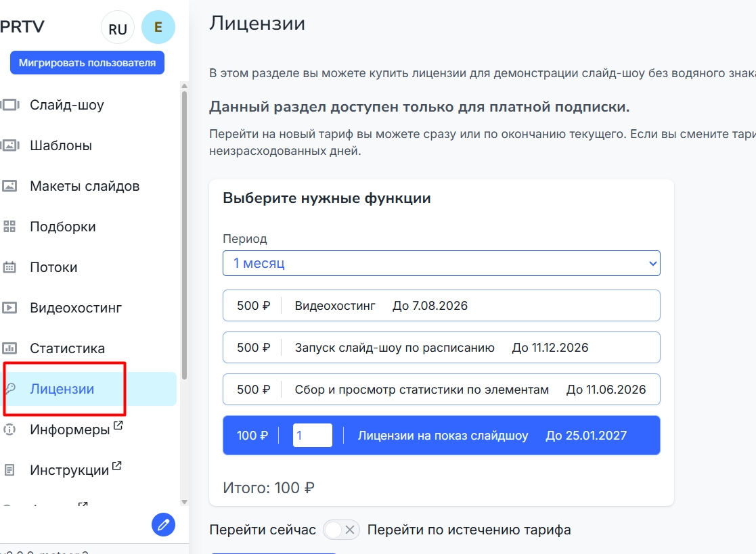Click the license quantity input field
This screenshot has width=756, height=554.
click(312, 436)
